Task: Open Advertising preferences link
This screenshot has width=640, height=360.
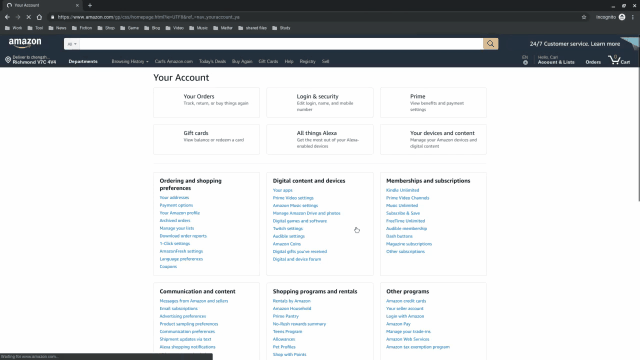Action: coord(183,316)
